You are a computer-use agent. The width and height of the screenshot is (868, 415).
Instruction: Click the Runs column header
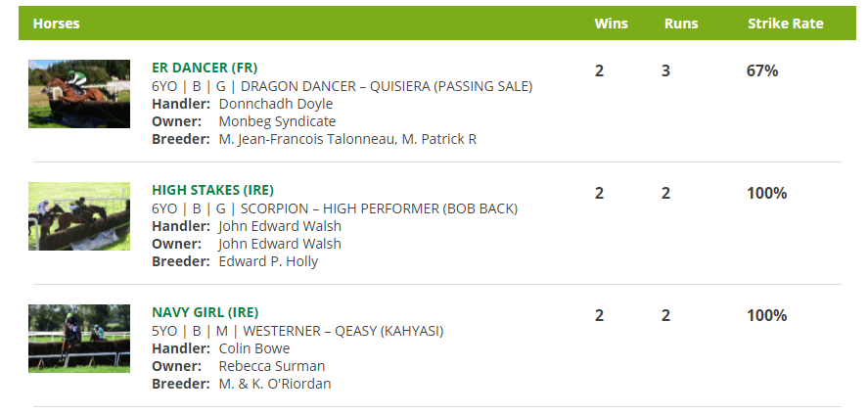[681, 23]
